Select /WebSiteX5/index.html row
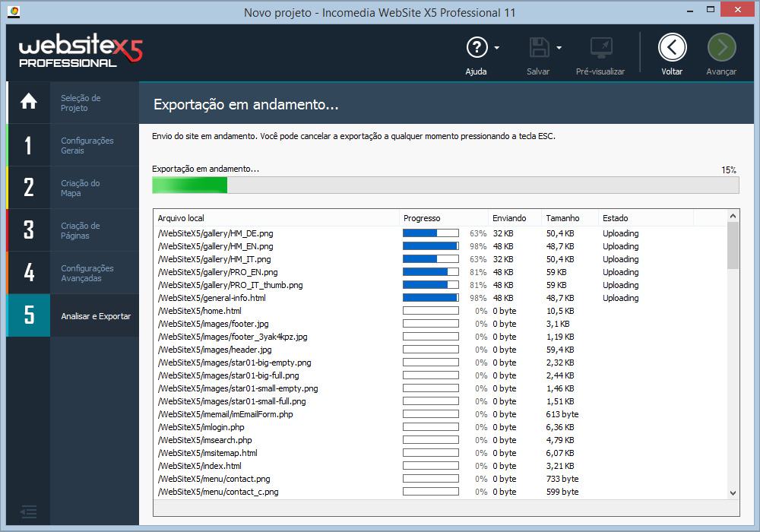This screenshot has width=760, height=532. coord(440,466)
